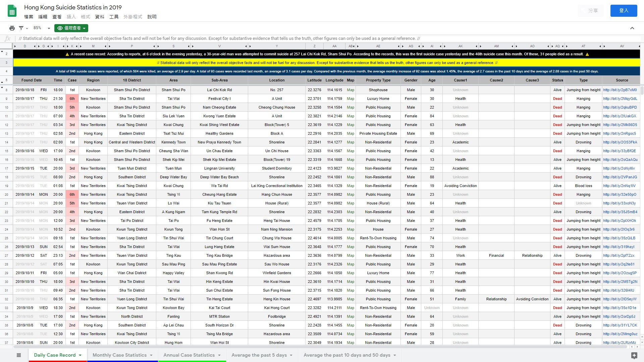Open Daily Case Record tab dropdown arrow
This screenshot has width=644, height=362.
[x=80, y=355]
